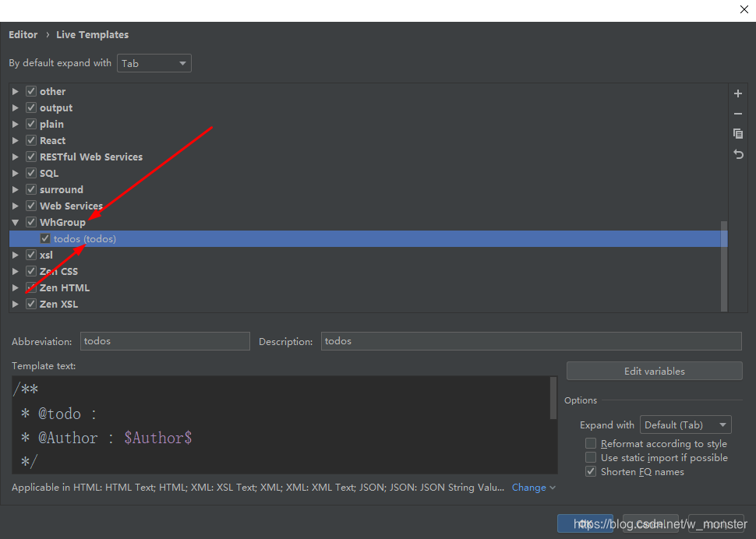Image resolution: width=756 pixels, height=539 pixels.
Task: Expand the 'RESTful Web Services' group
Action: click(16, 157)
